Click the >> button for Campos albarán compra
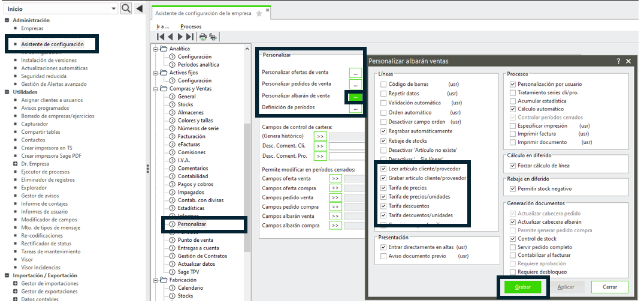The height and width of the screenshot is (303, 644). pos(335,225)
